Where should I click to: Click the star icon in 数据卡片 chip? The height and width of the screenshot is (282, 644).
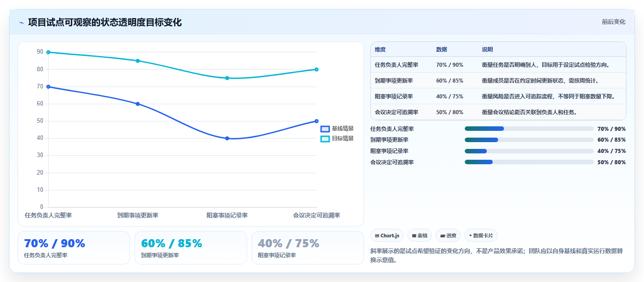[x=471, y=236]
